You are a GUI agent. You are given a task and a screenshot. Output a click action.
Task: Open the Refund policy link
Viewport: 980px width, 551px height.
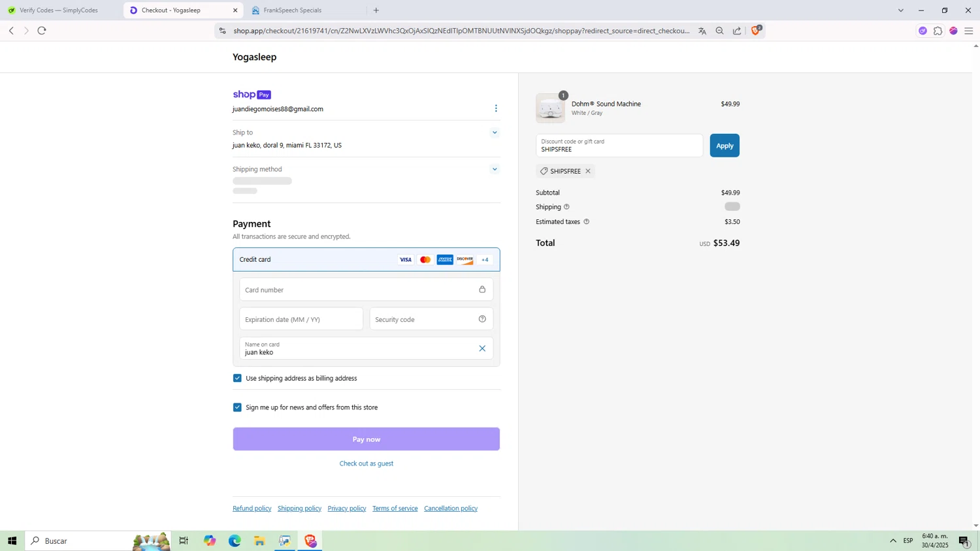pyautogui.click(x=252, y=509)
